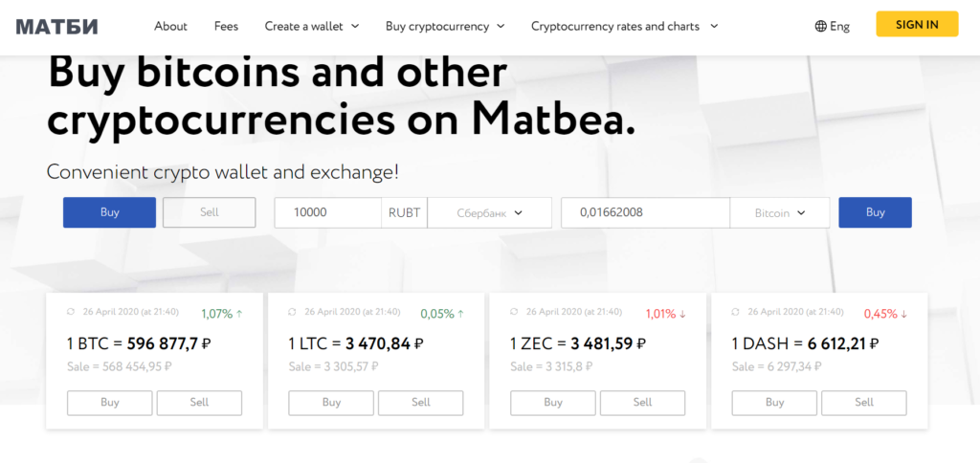Click the 10000 RUBT amount field
This screenshot has height=463, width=980.
[x=328, y=213]
